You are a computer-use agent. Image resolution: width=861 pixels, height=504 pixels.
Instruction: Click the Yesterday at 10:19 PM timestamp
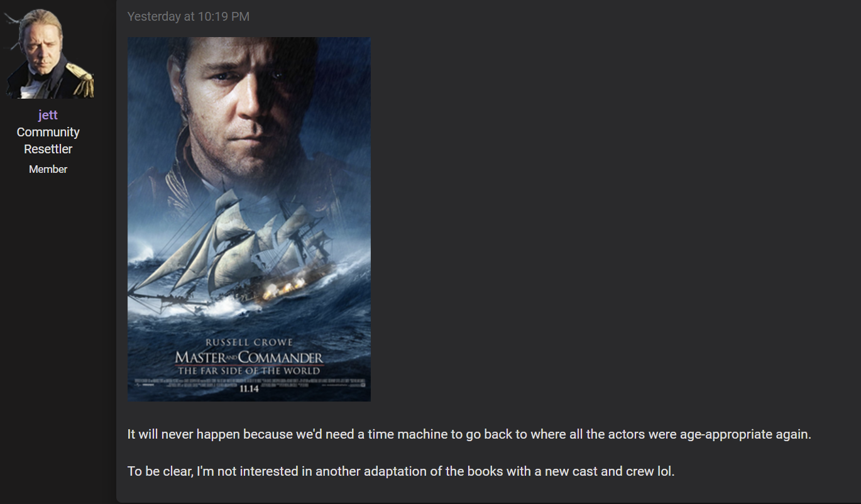click(189, 17)
